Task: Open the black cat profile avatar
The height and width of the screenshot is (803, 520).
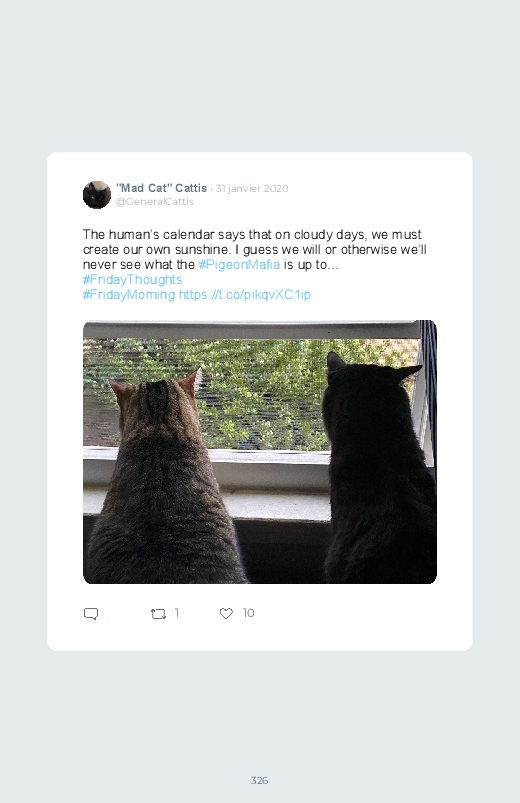Action: pos(97,195)
